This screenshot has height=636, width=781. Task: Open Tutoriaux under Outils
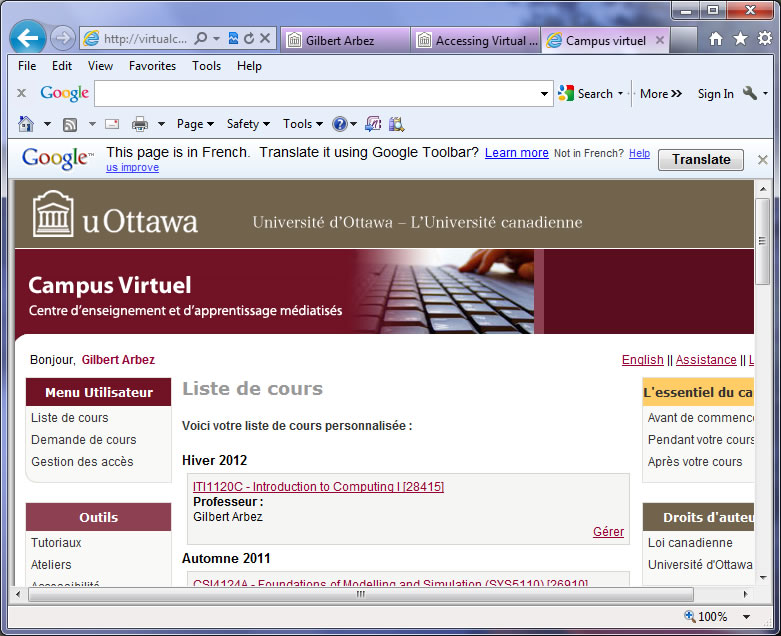click(x=56, y=542)
